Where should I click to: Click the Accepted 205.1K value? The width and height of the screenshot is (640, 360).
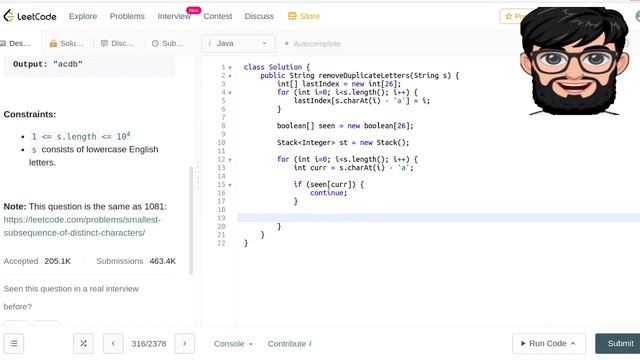click(58, 261)
